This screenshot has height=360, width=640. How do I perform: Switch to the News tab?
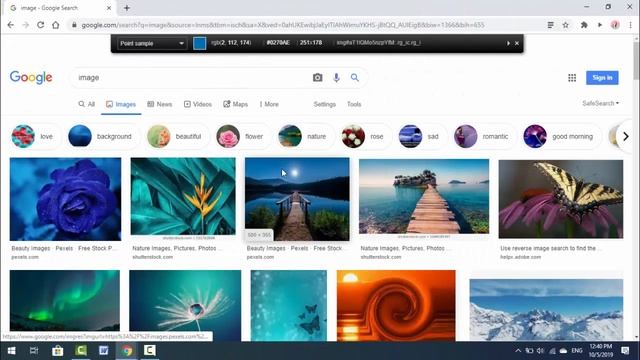[x=160, y=104]
